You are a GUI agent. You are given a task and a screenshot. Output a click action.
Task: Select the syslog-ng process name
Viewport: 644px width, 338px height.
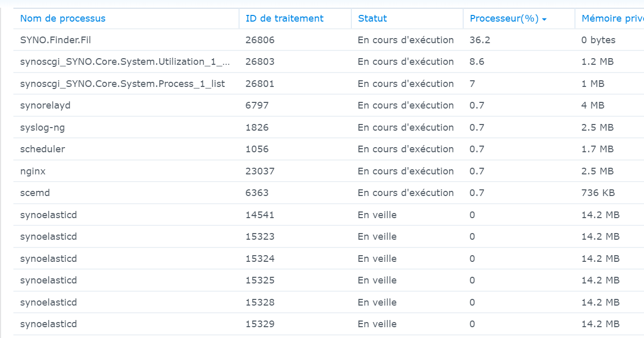click(42, 128)
